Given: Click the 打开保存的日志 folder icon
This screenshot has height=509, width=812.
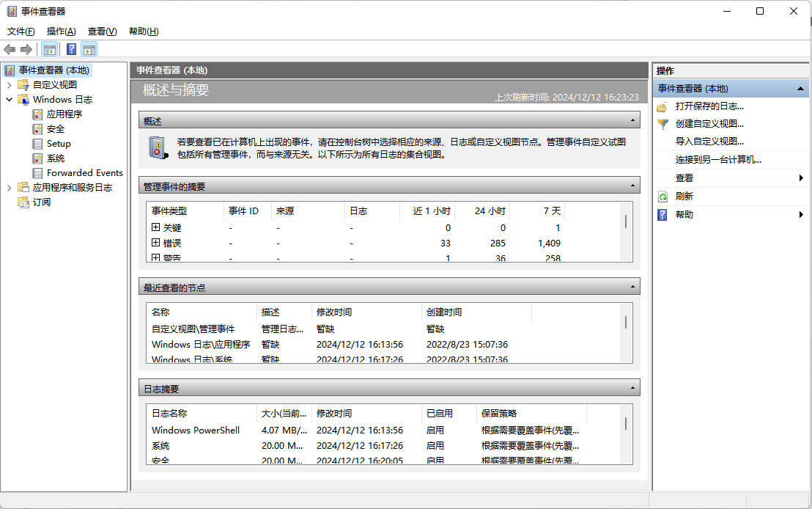Looking at the screenshot, I should pos(662,107).
